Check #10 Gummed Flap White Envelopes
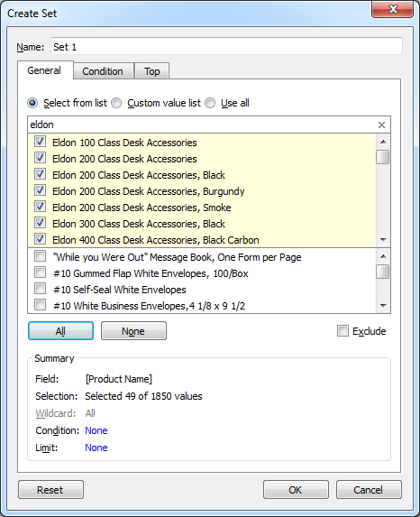 [41, 272]
